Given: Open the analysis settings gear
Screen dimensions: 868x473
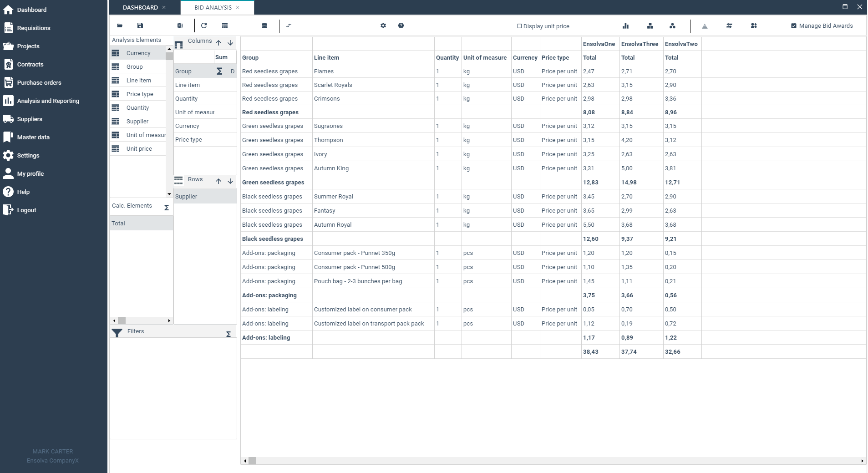Looking at the screenshot, I should tap(383, 25).
